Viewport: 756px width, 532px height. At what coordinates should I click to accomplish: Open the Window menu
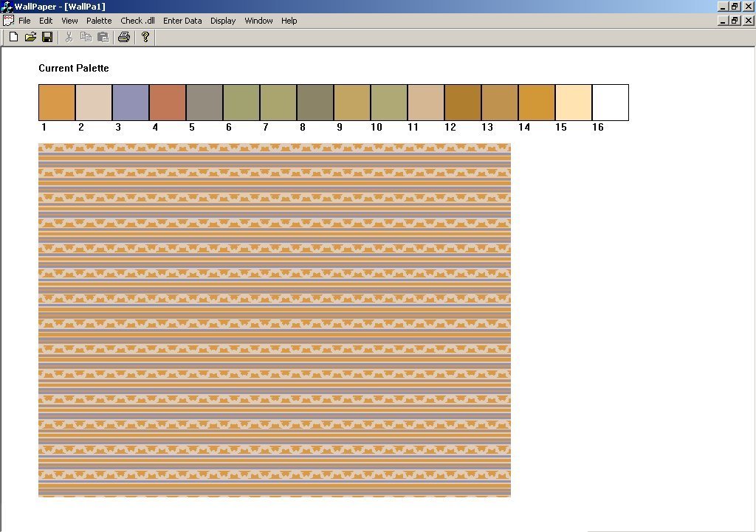[258, 21]
